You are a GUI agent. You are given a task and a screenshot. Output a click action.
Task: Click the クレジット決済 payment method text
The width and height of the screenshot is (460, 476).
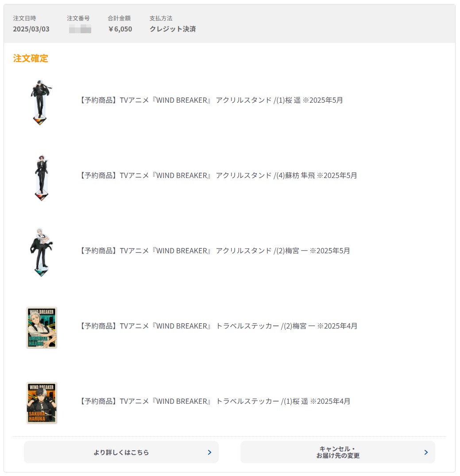tap(173, 29)
